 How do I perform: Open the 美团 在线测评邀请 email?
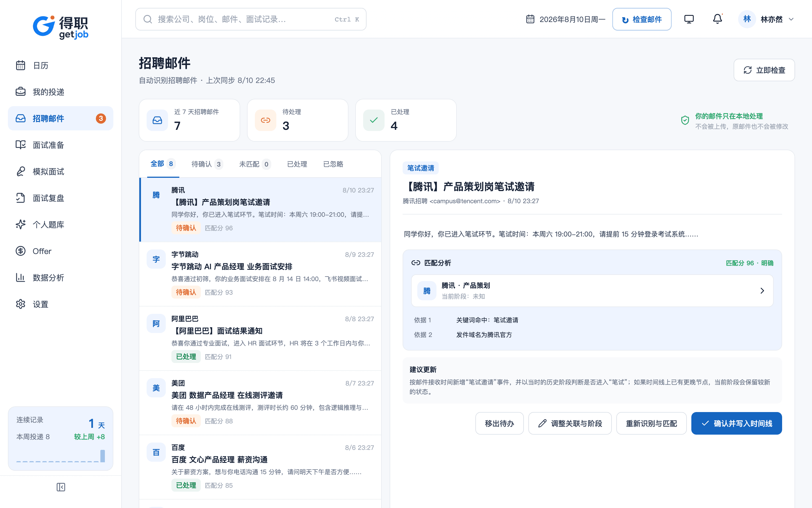[261, 402]
